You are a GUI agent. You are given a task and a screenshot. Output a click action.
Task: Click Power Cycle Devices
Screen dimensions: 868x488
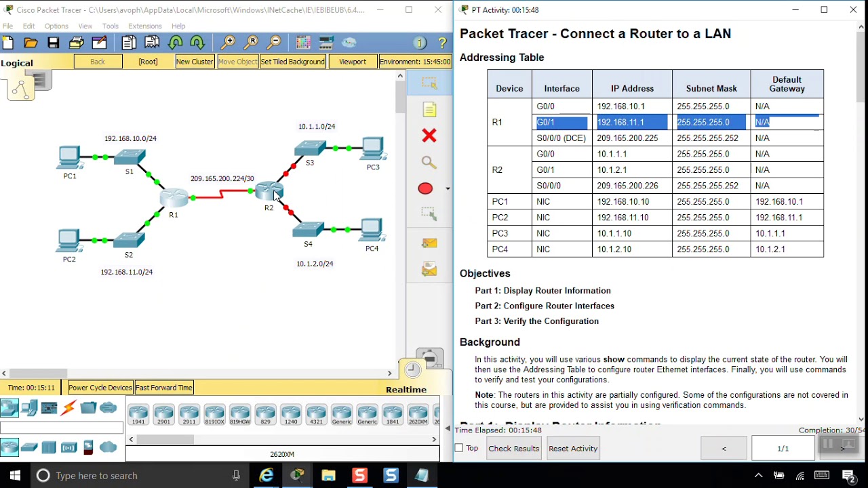pyautogui.click(x=100, y=388)
